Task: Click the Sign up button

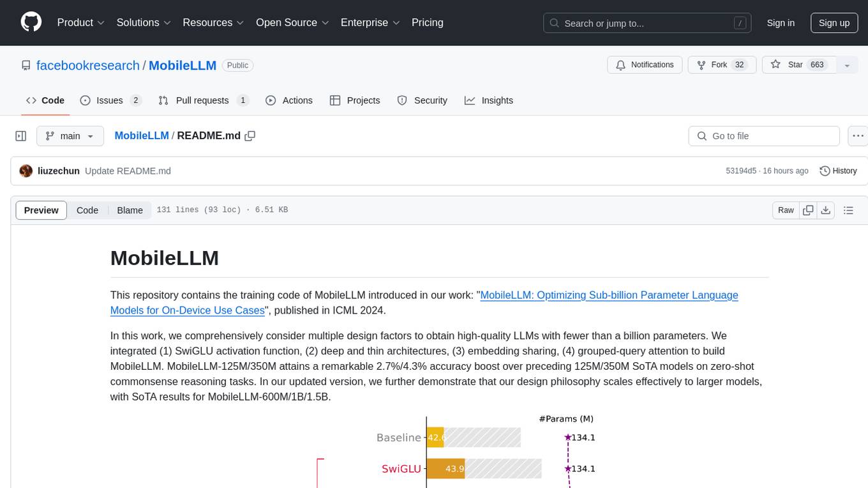Action: 834,23
